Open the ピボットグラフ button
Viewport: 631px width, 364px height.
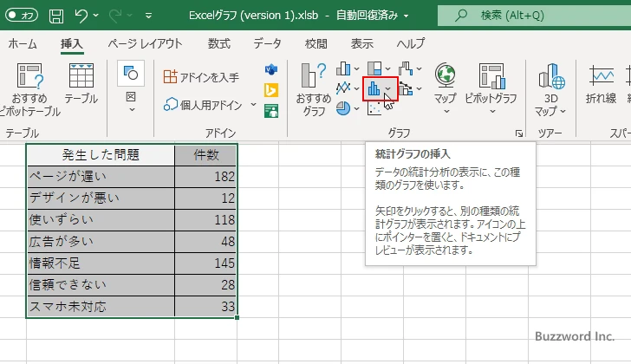pos(491,88)
